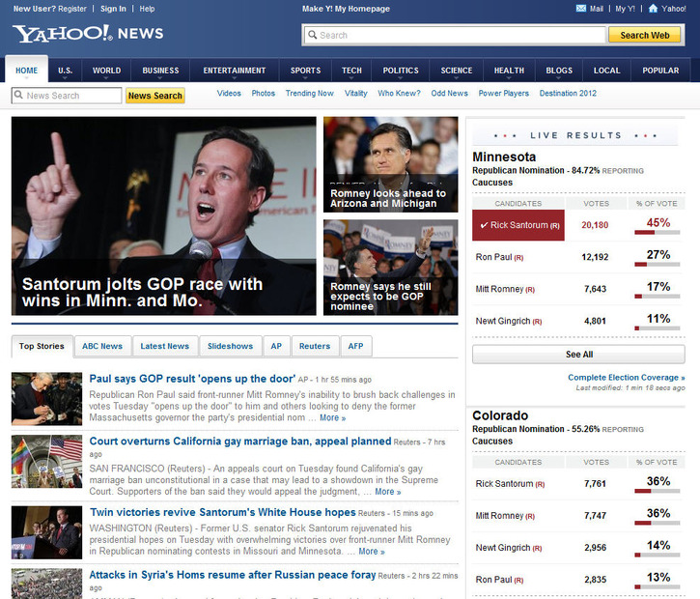Image resolution: width=700 pixels, height=599 pixels.
Task: Click See All under Minnesota results
Action: pos(578,355)
